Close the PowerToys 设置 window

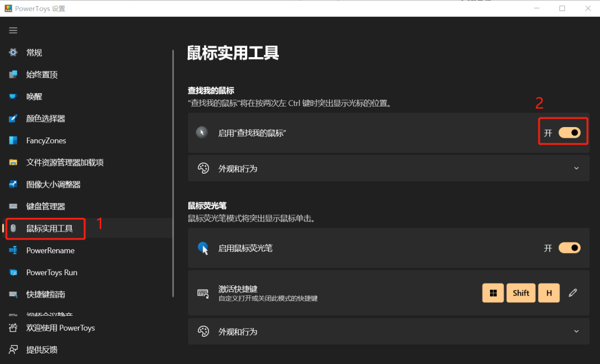588,8
